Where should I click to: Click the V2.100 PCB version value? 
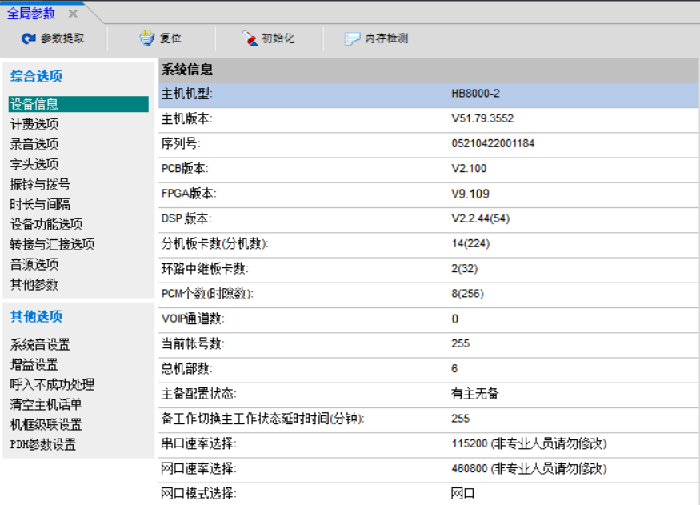click(x=469, y=168)
